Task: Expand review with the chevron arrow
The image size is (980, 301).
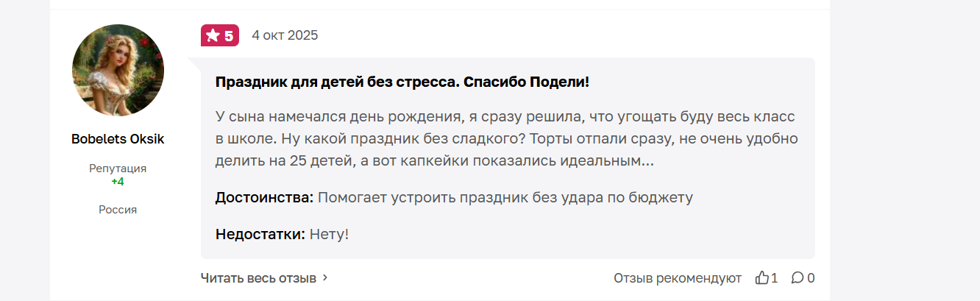Action: [x=326, y=278]
